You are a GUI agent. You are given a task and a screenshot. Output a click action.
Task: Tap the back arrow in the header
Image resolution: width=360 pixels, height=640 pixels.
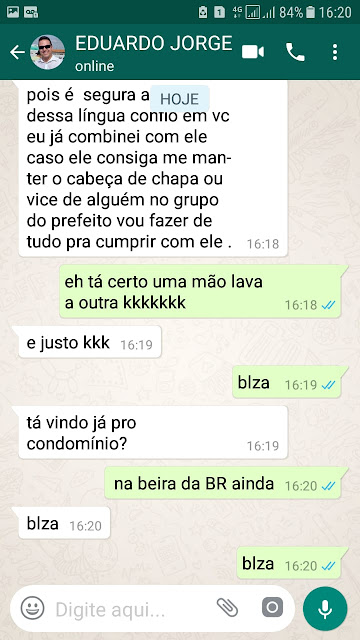pos(17,52)
